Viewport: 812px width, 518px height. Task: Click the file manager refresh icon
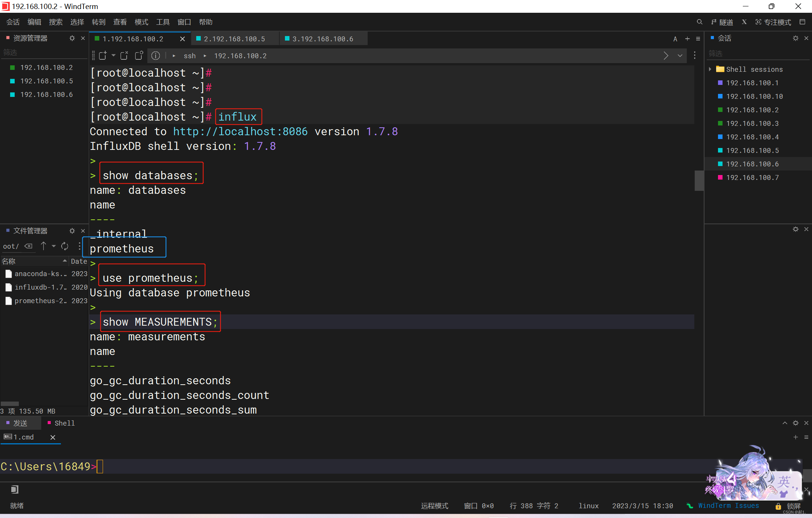pos(65,246)
